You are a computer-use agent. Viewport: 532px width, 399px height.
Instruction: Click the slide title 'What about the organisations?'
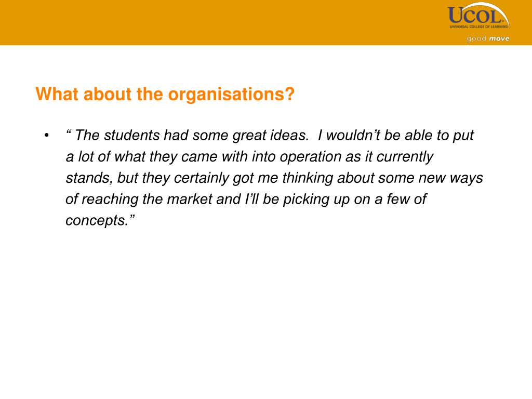pyautogui.click(x=165, y=94)
